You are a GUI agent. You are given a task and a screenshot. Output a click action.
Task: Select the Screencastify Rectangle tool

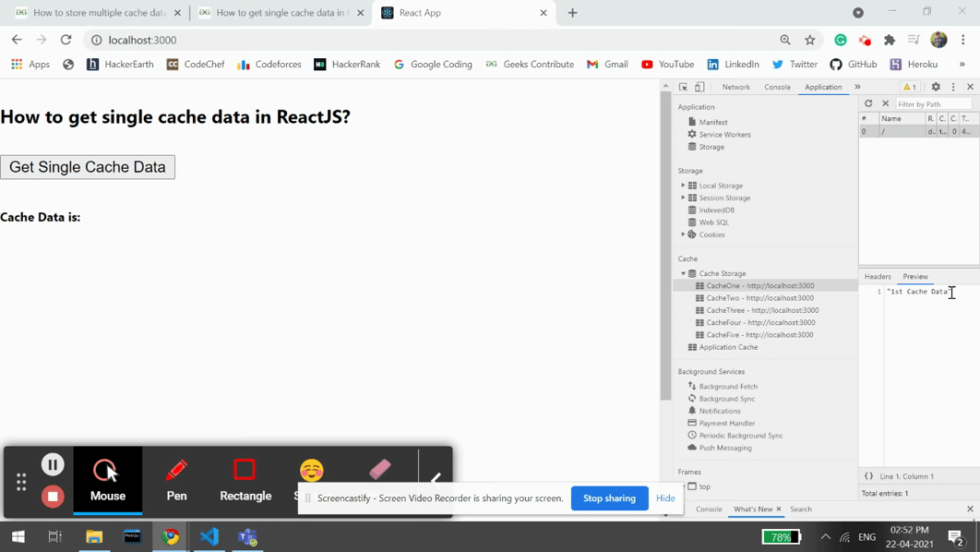245,480
